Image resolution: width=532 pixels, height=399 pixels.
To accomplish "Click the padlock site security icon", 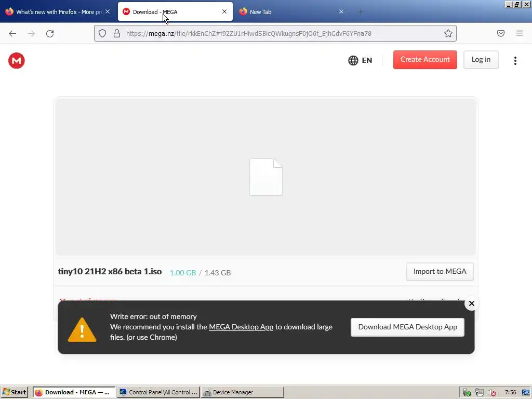I will click(117, 33).
